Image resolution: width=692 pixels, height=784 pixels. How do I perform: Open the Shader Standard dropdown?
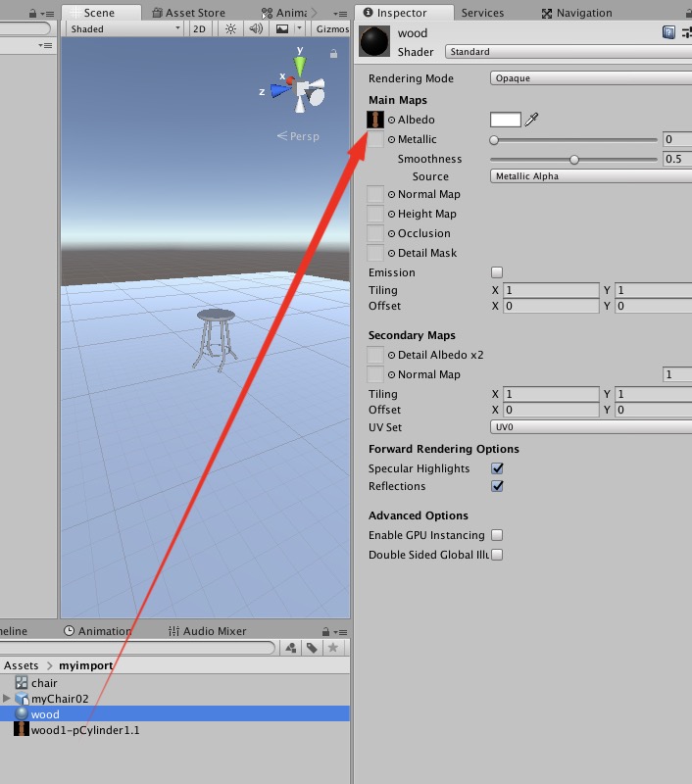pyautogui.click(x=568, y=52)
